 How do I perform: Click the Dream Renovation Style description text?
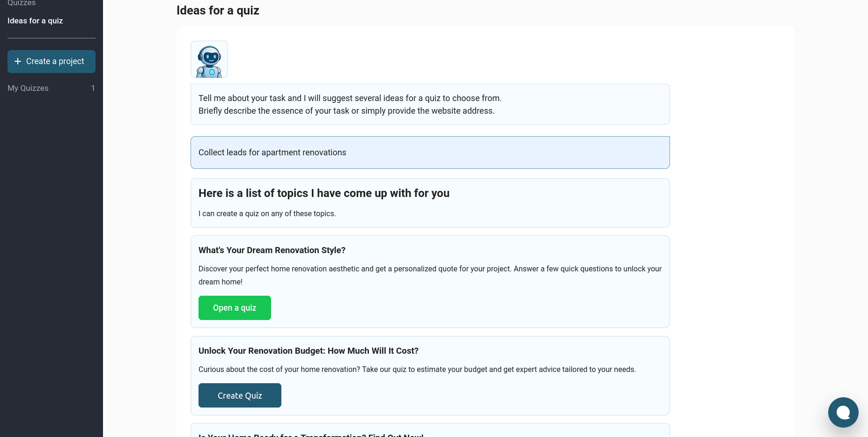tap(430, 275)
